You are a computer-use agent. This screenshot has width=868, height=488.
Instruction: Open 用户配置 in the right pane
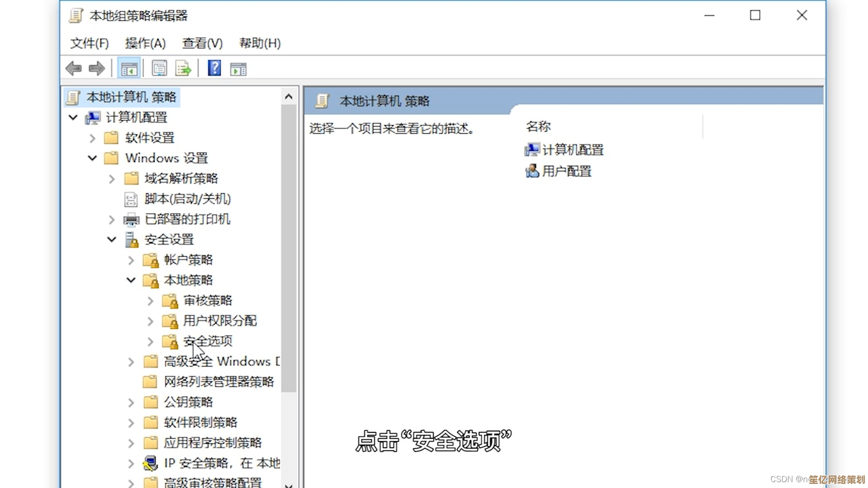(x=566, y=171)
